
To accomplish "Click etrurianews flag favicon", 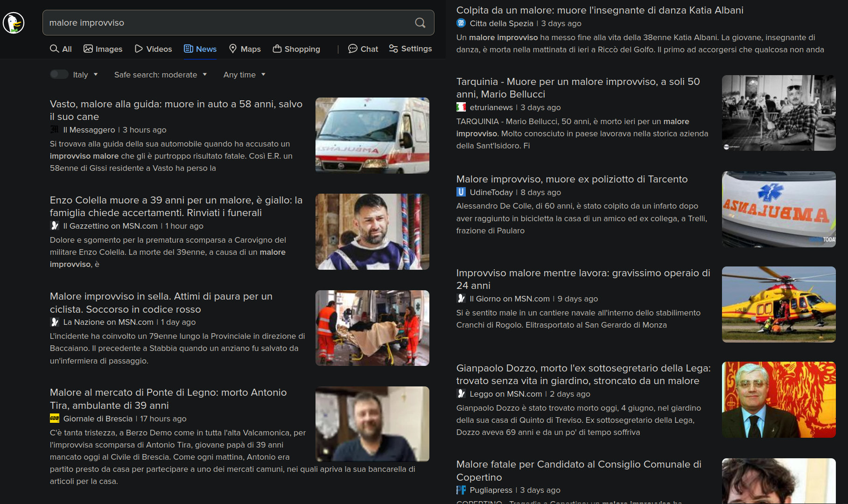I will click(461, 107).
